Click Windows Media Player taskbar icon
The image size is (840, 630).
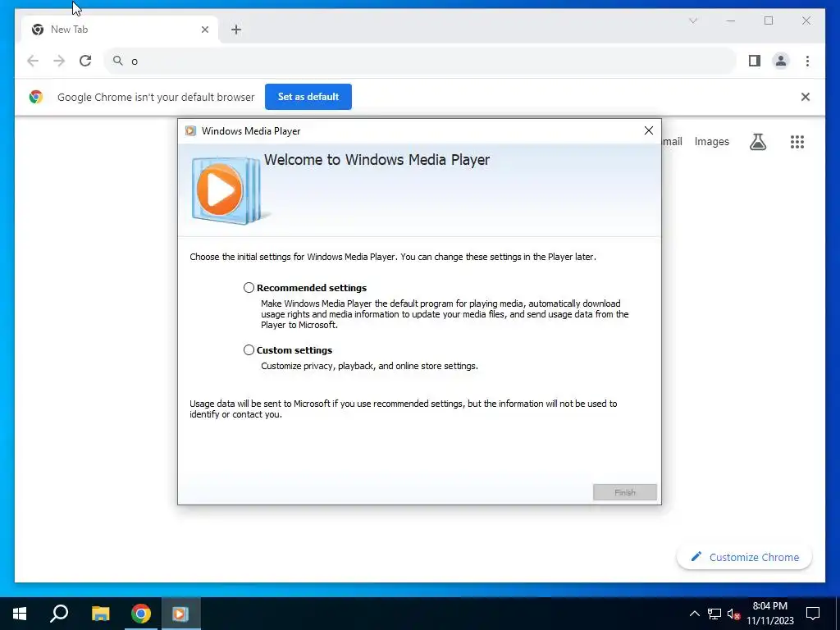[x=180, y=614]
